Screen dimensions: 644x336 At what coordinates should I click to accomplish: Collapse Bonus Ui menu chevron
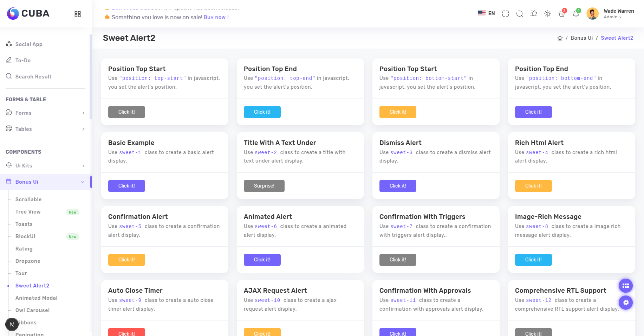[83, 182]
